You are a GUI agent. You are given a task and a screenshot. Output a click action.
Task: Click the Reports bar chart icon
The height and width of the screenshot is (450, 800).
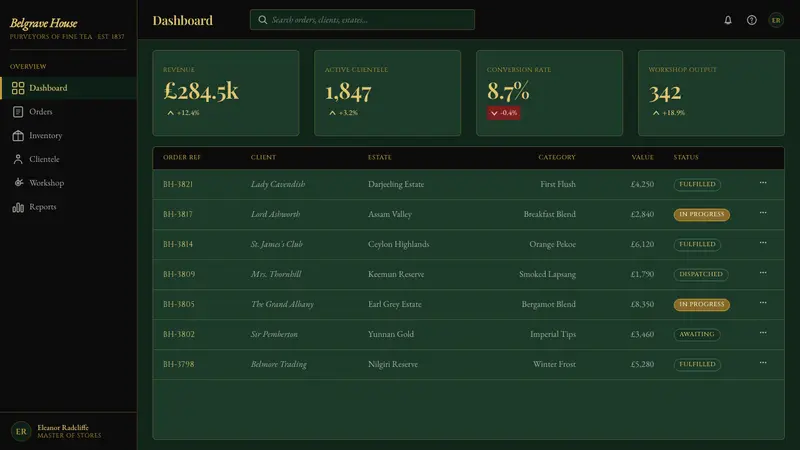pyautogui.click(x=18, y=207)
